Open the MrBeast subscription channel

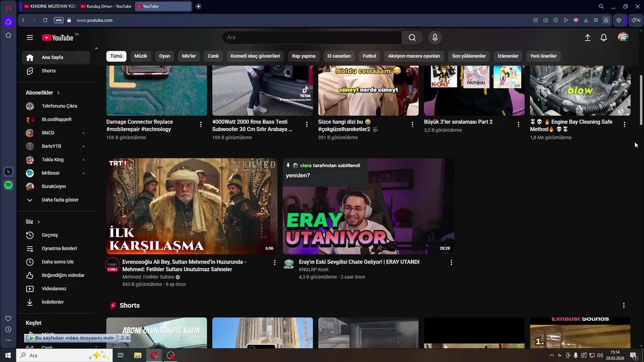coord(56,173)
